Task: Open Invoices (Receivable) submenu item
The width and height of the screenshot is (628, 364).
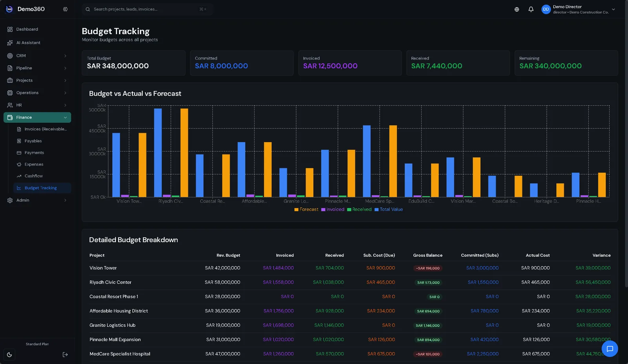Action: tap(42, 129)
